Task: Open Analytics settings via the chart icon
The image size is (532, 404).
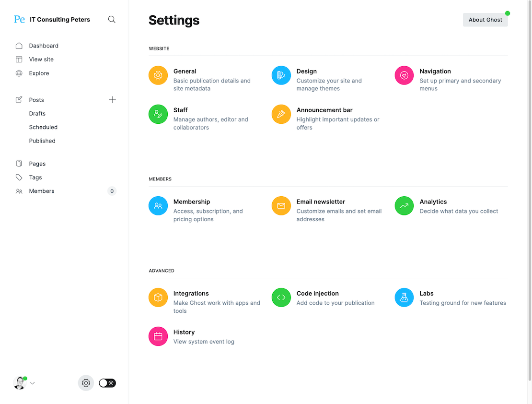Action: 404,205
